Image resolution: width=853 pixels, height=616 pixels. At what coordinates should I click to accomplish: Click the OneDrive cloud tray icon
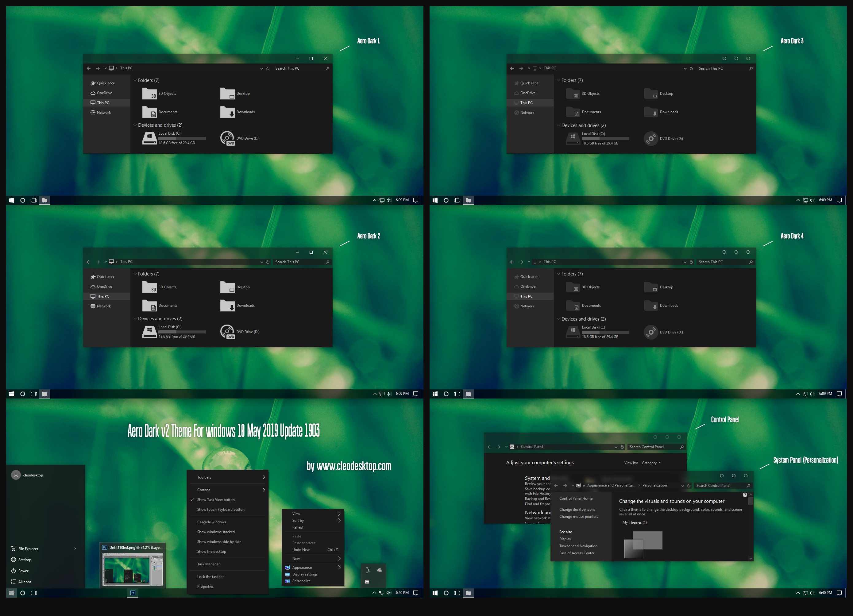(380, 570)
